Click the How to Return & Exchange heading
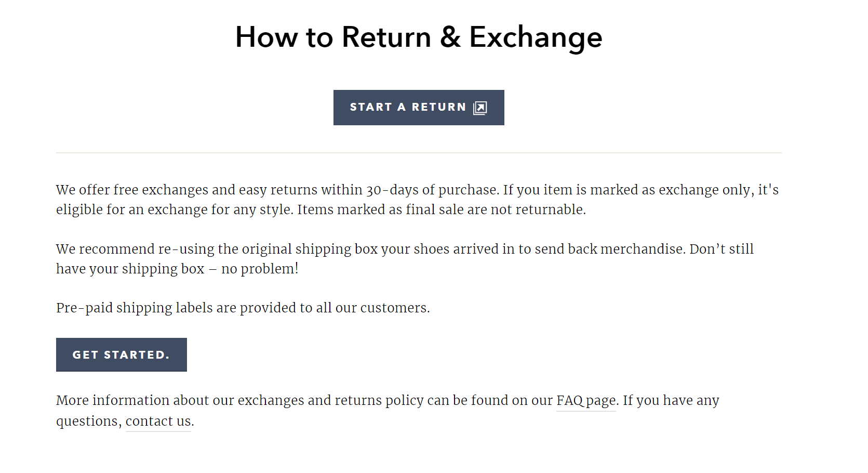 419,37
